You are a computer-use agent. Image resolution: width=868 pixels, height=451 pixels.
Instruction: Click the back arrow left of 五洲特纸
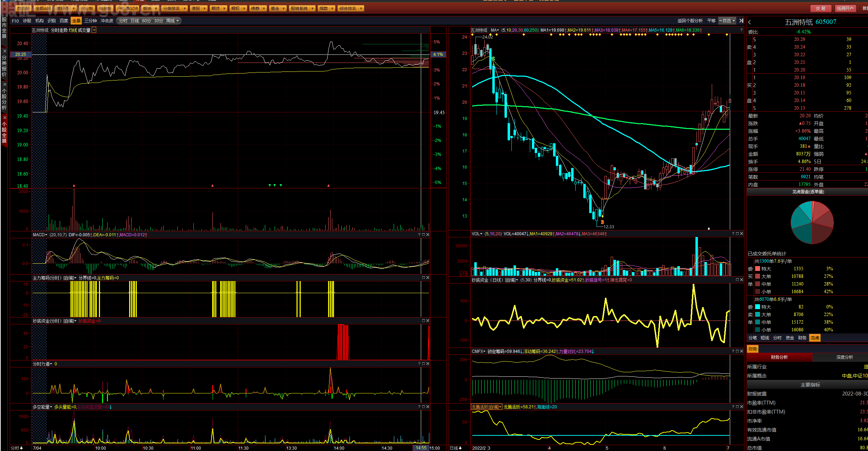coord(750,22)
